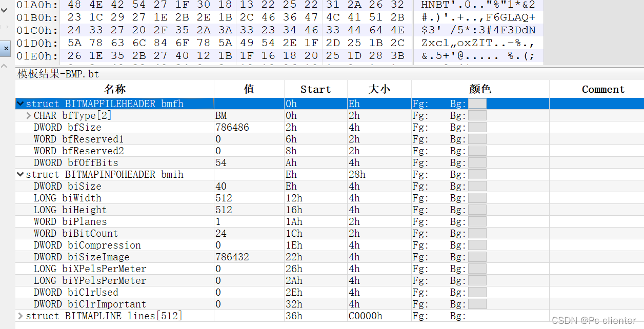Open Bg color swatch of biClrImportant row

[477, 304]
